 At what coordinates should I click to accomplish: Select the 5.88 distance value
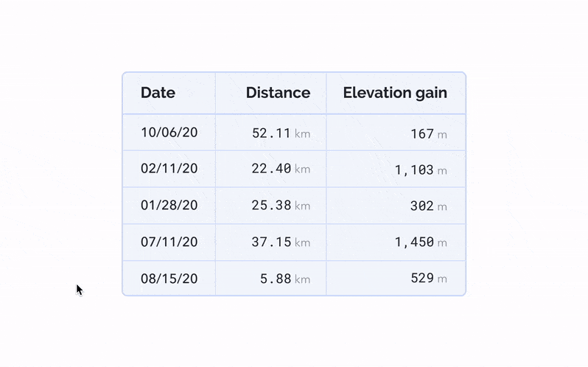pyautogui.click(x=276, y=279)
